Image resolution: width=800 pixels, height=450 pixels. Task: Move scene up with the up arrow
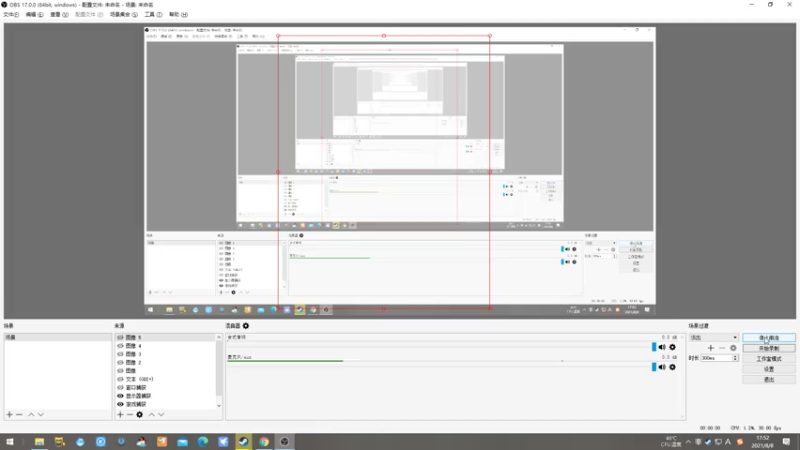[31, 414]
